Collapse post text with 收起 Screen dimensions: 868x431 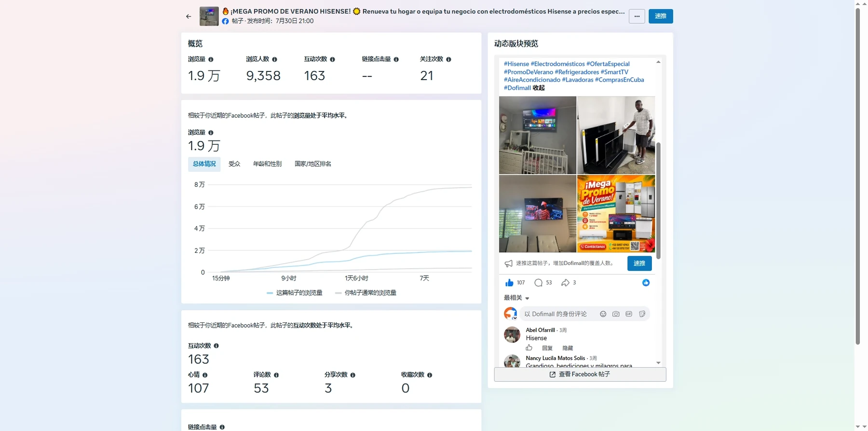click(x=539, y=88)
